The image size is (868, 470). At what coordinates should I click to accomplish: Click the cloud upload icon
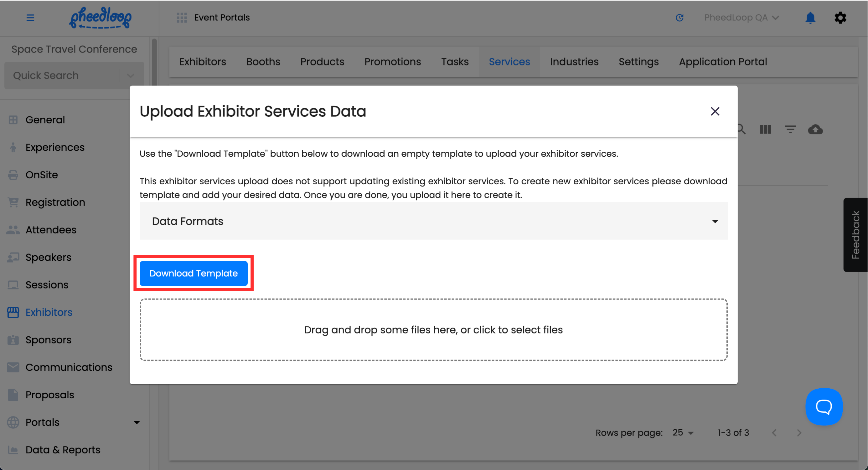815,129
